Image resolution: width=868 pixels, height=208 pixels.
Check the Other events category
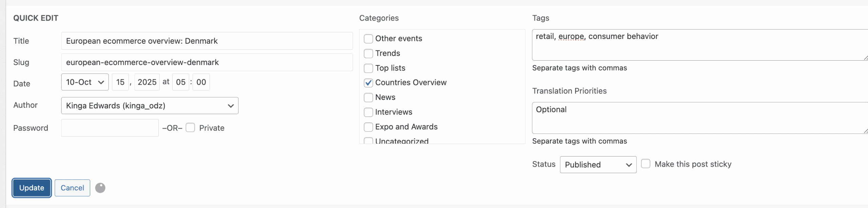click(x=368, y=39)
